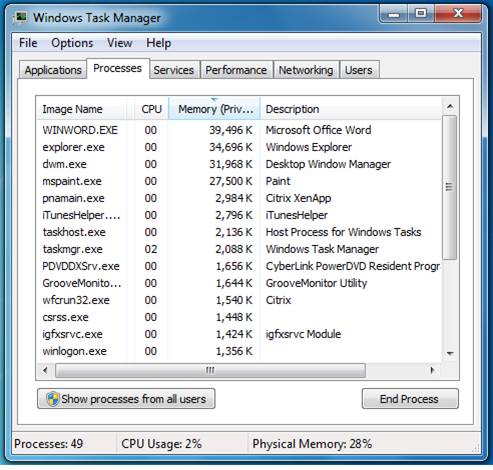The height and width of the screenshot is (470, 493).
Task: Click the vertical scrollbar thumb
Action: click(450, 187)
